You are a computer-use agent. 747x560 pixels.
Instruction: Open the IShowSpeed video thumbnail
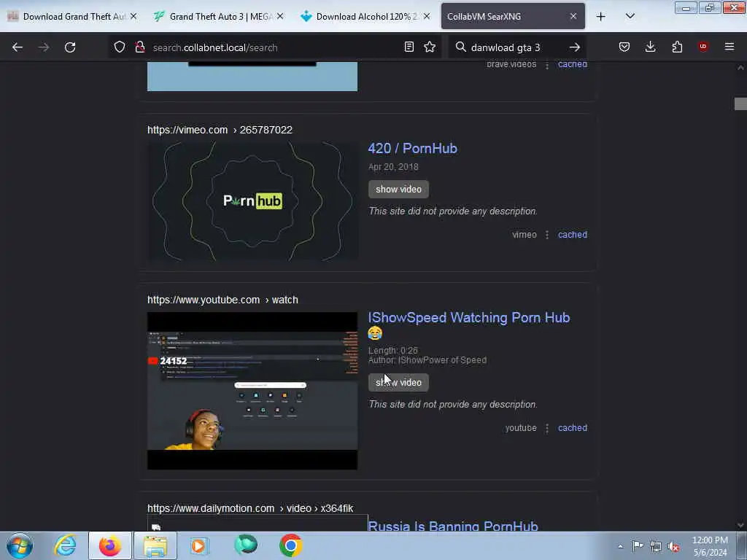coord(252,391)
